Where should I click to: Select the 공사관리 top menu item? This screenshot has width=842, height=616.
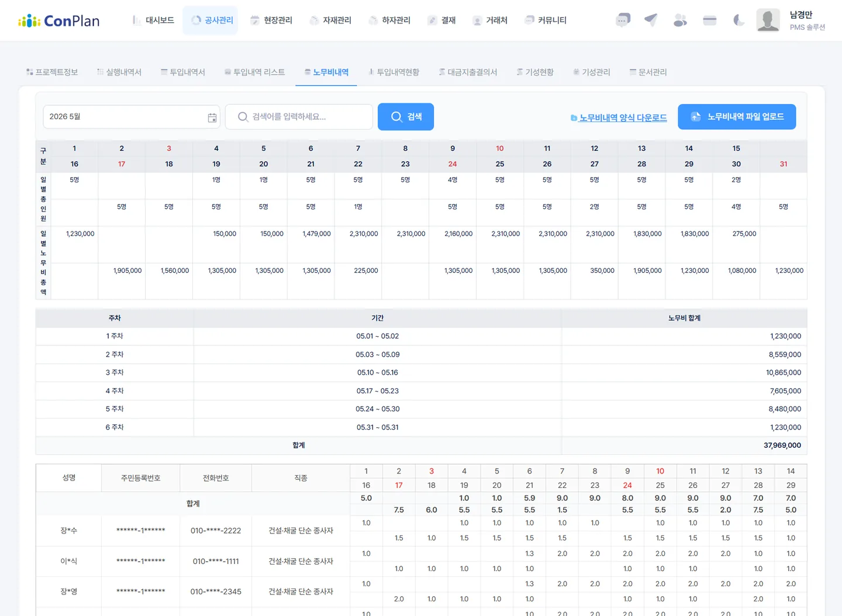tap(212, 20)
